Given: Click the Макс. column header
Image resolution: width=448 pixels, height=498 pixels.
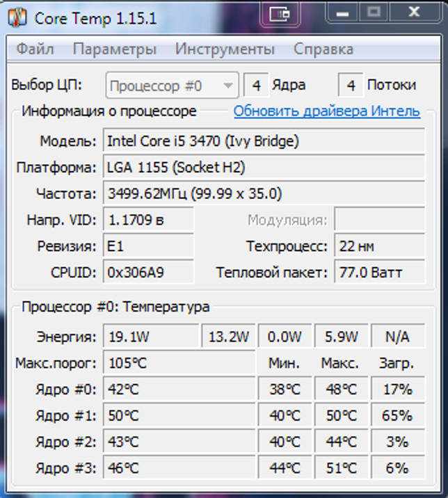Looking at the screenshot, I should [x=340, y=362].
